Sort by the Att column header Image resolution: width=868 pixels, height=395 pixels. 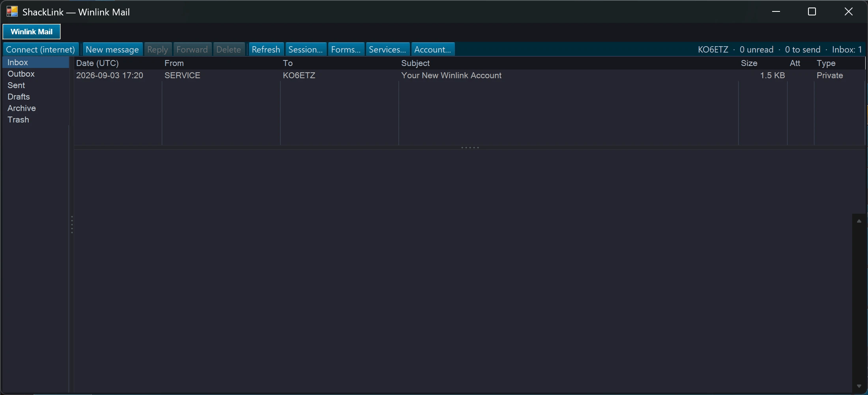click(801, 63)
